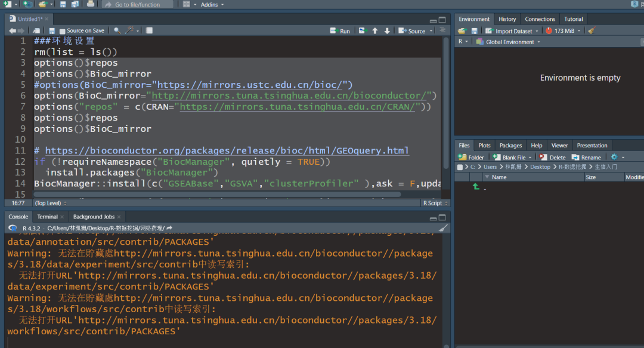Switch to the History tab
Screen dimensions: 644x348
[x=507, y=19]
